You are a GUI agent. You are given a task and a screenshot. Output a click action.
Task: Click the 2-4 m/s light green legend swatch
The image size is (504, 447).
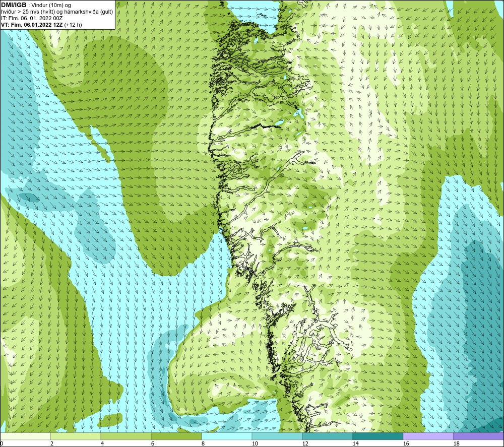(76, 436)
